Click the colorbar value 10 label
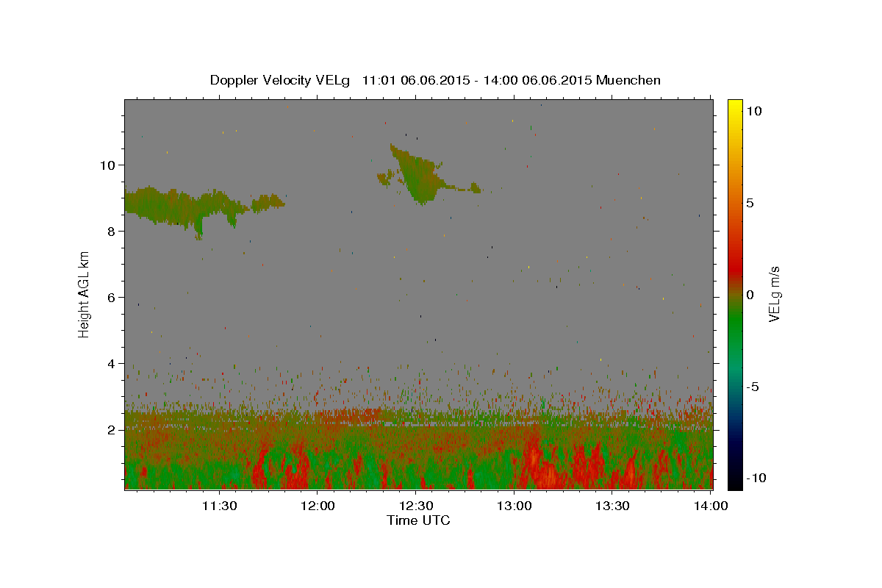Image resolution: width=882 pixels, height=588 pixels. click(754, 111)
